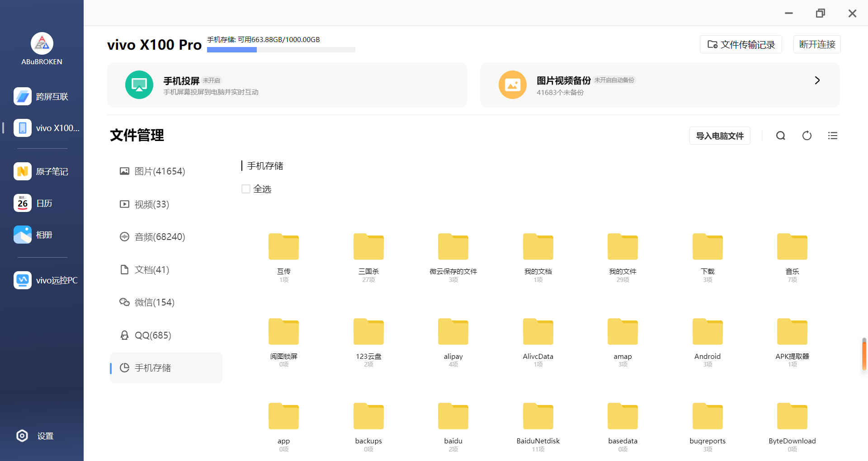Expand backup card with right chevron

(817, 80)
